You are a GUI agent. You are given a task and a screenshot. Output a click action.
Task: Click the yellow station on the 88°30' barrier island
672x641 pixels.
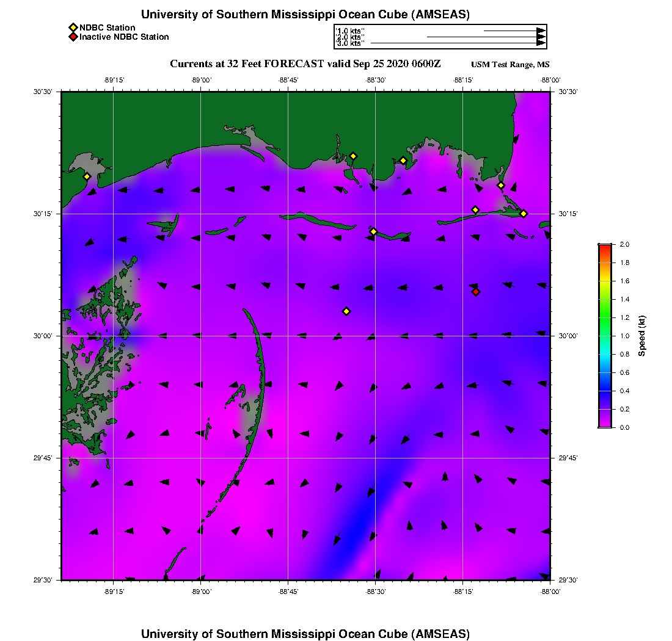373,231
